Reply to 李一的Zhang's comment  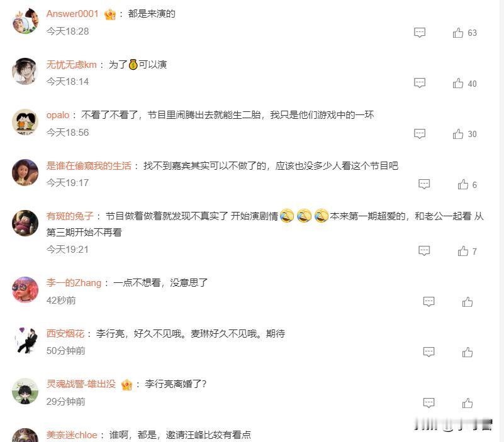(x=428, y=301)
